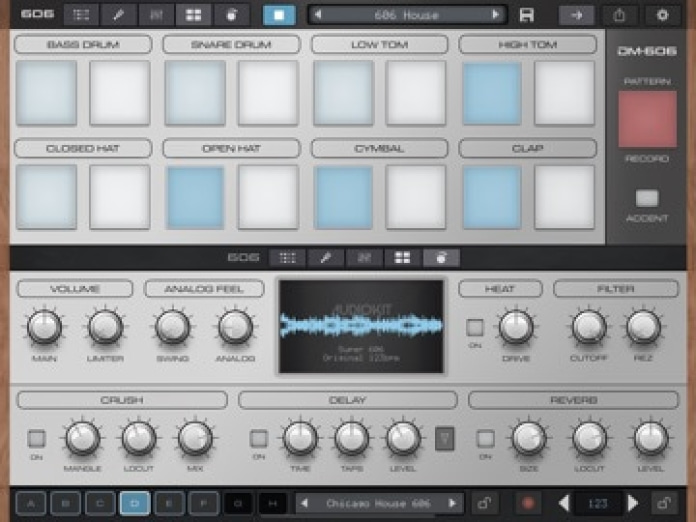Select previous pattern before Chicago House 606
Viewport: 696px width, 522px height.
304,503
